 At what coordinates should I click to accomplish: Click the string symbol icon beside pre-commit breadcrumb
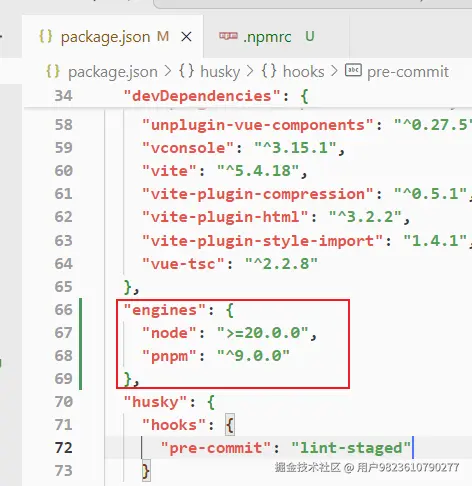[x=353, y=70]
